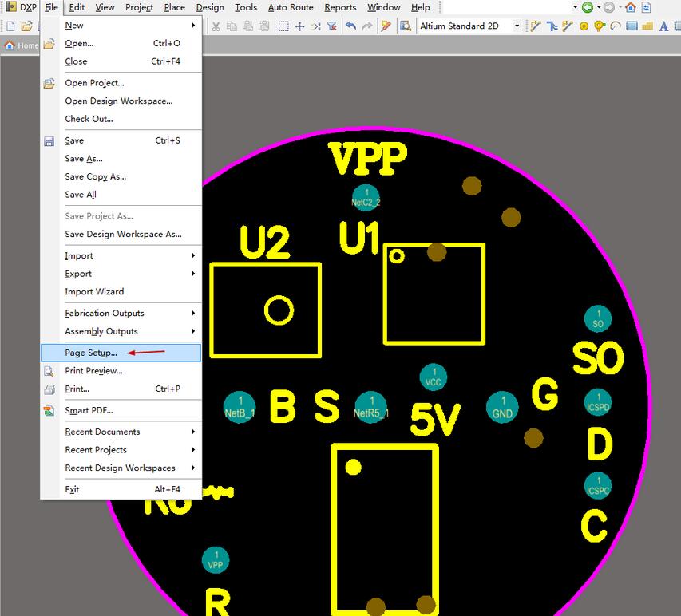
Task: Select the VCC pad on the PCB
Action: coord(433,377)
